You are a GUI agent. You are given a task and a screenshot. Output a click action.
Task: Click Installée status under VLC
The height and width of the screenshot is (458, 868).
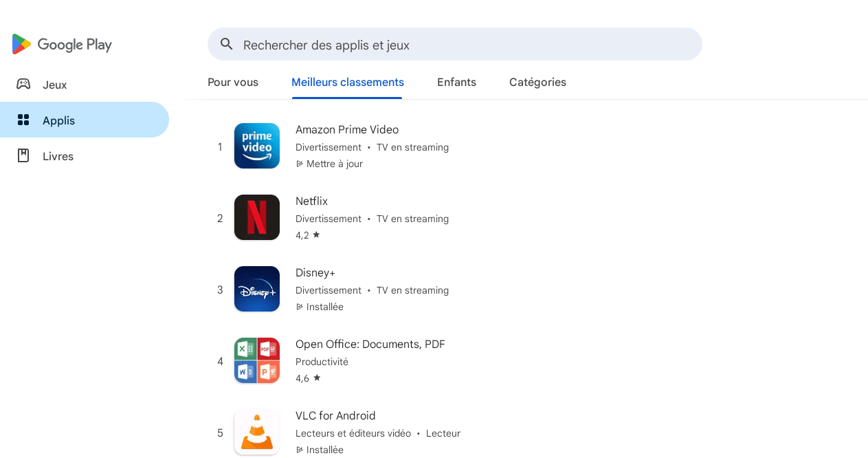click(x=320, y=450)
